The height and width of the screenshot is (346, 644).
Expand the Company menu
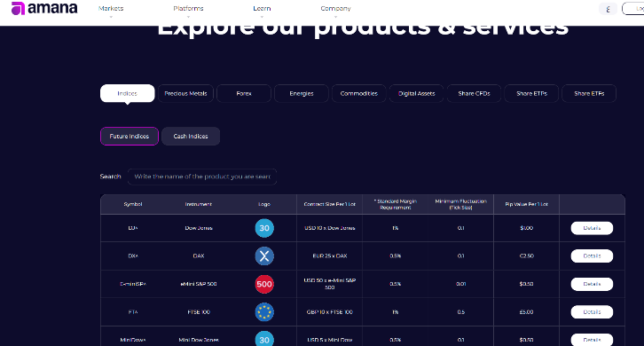(335, 9)
